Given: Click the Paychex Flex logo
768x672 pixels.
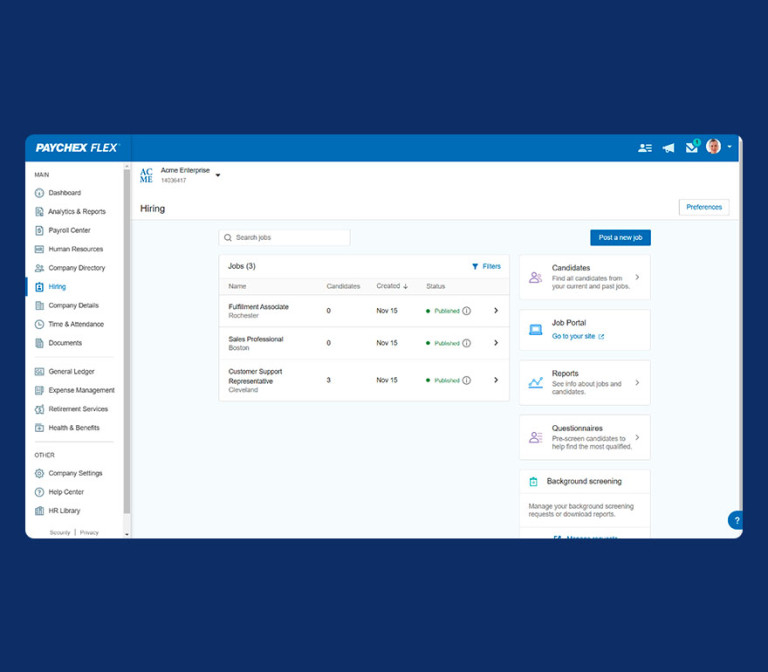Looking at the screenshot, I should 77,147.
